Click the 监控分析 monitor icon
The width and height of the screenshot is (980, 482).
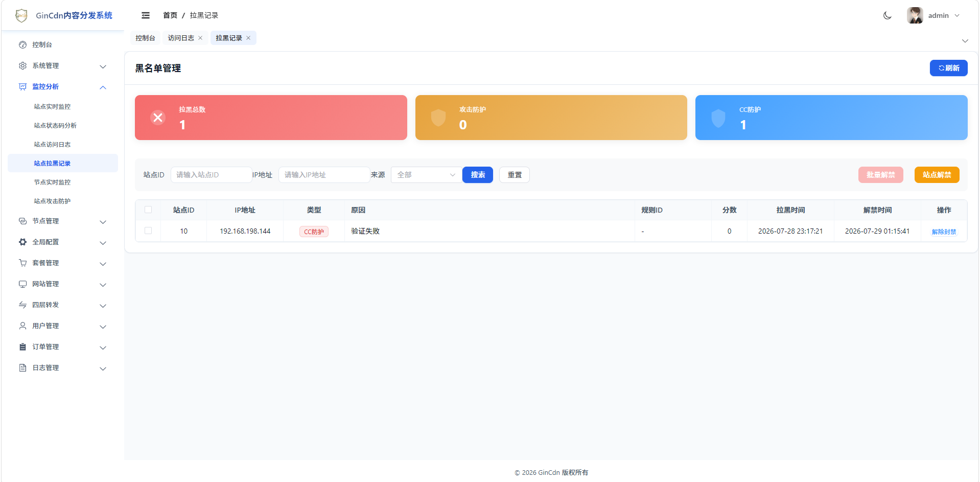tap(22, 87)
